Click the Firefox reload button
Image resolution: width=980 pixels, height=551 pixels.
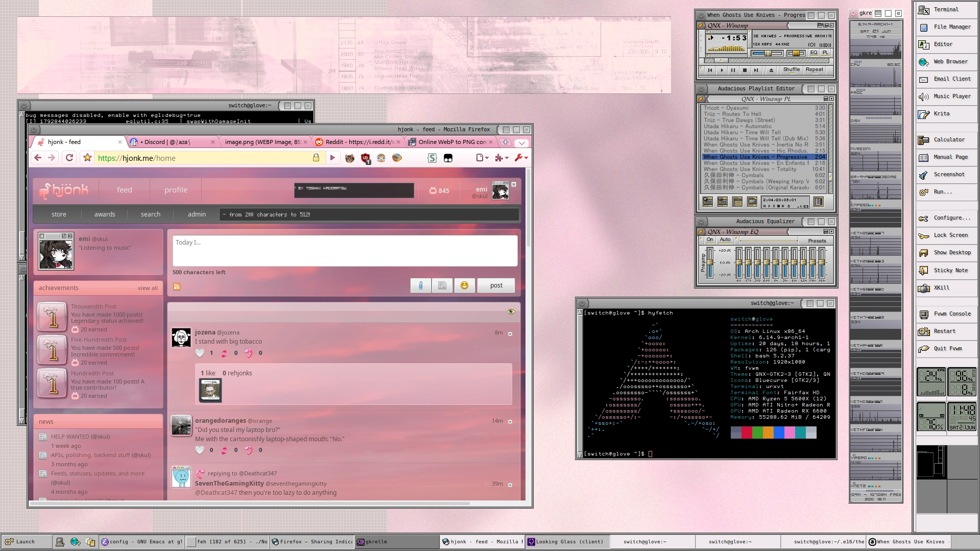(x=69, y=158)
